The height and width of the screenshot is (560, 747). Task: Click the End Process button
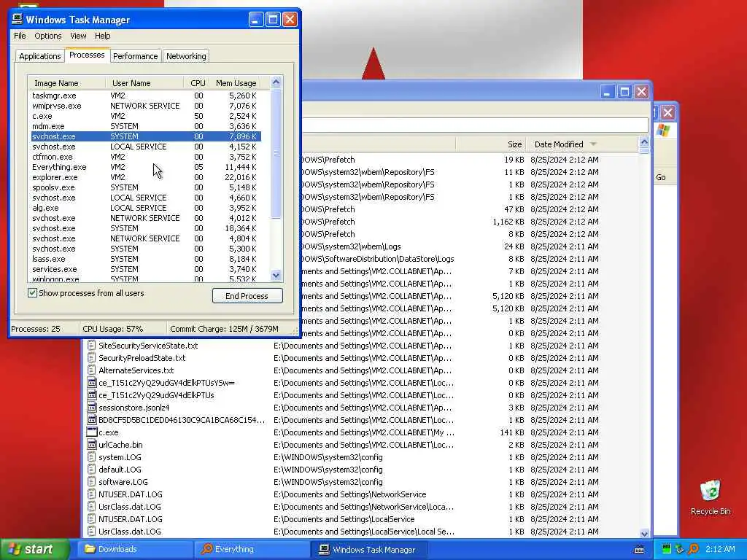(247, 296)
